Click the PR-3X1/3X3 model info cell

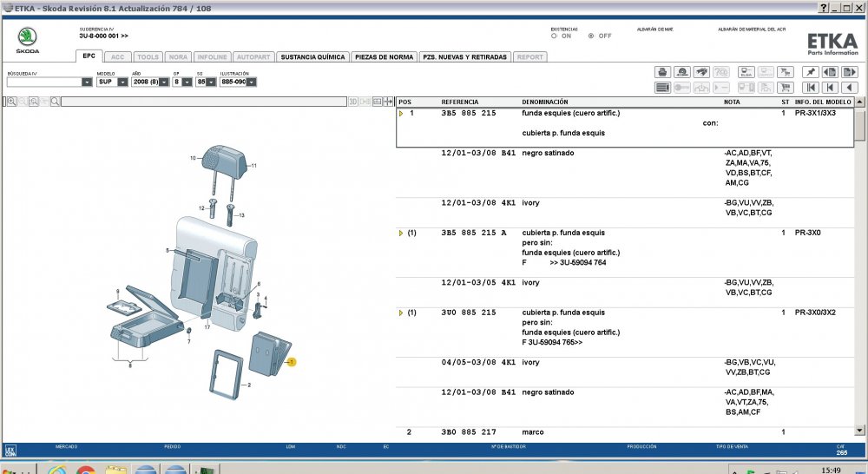pos(815,113)
